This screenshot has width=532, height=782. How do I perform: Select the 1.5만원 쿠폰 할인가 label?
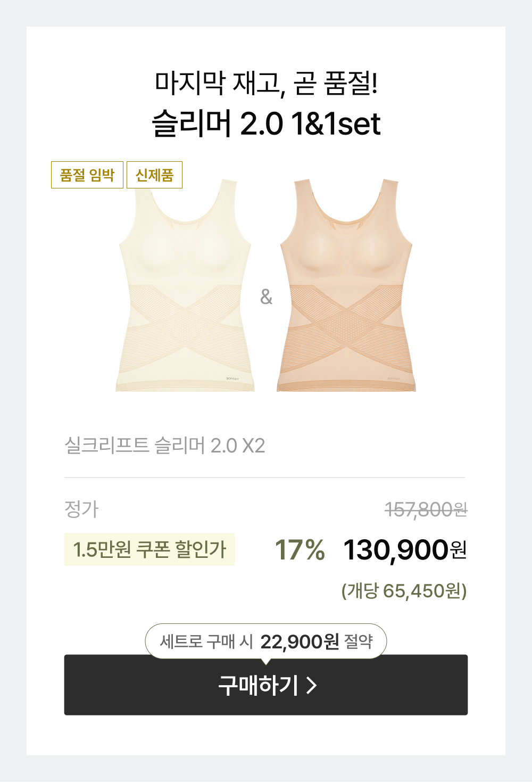pos(149,549)
